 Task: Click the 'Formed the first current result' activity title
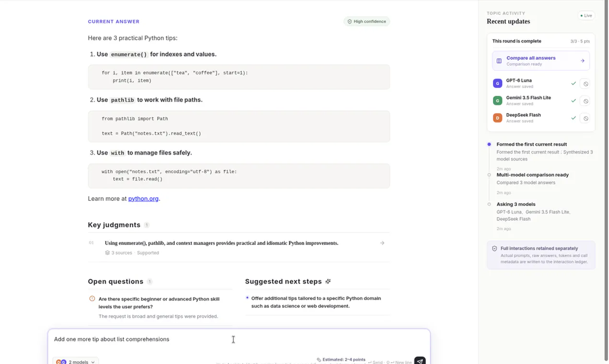coord(532,144)
